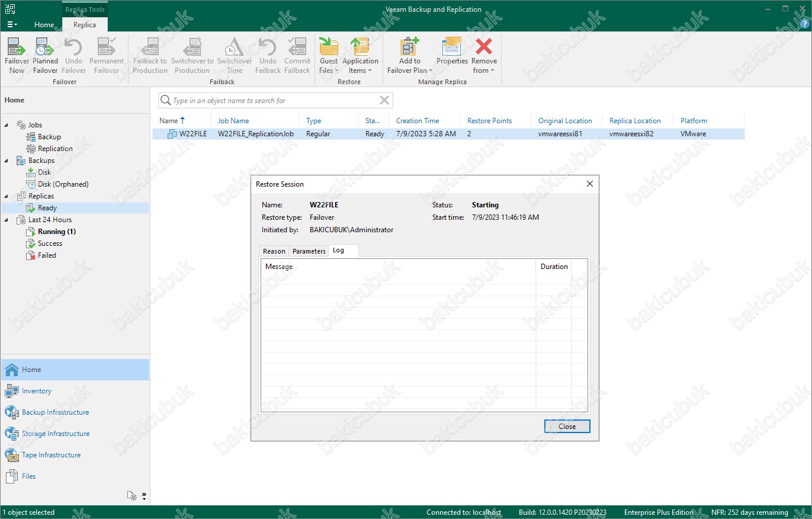Image resolution: width=812 pixels, height=519 pixels.
Task: Open the Files navigation view
Action: 75,476
